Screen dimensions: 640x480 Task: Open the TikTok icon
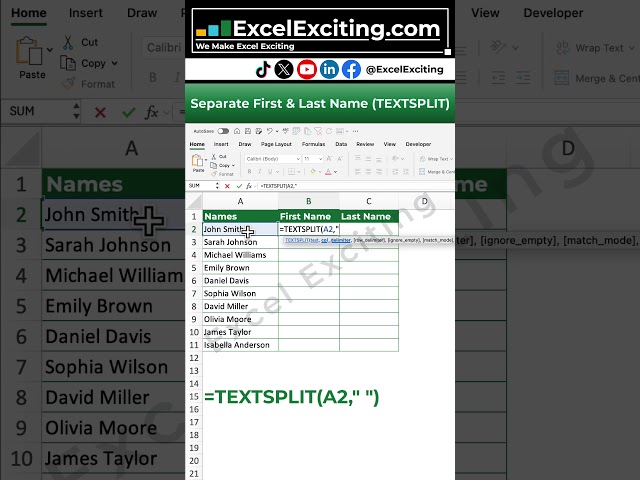[x=263, y=69]
